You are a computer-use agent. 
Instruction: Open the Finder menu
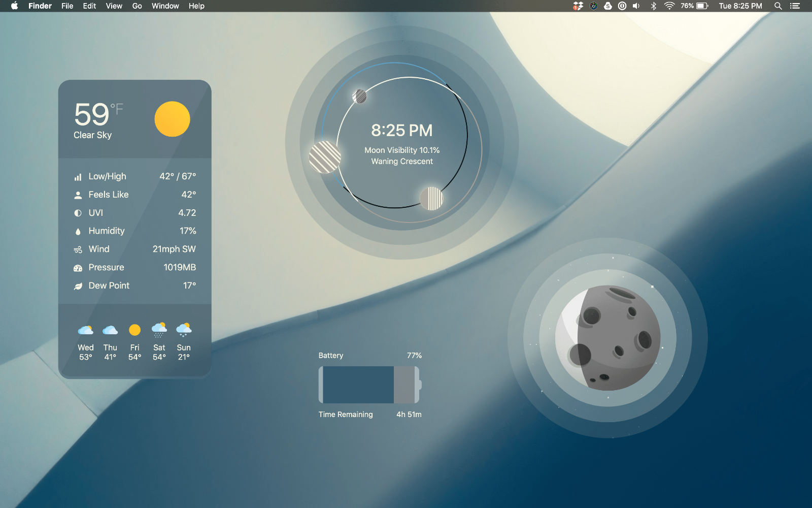(40, 6)
